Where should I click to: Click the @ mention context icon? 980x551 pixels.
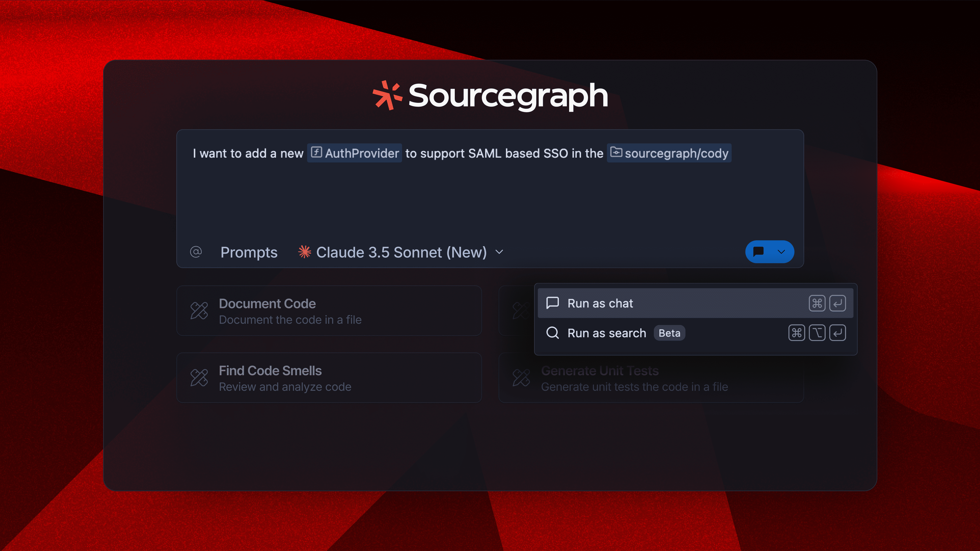[196, 252]
